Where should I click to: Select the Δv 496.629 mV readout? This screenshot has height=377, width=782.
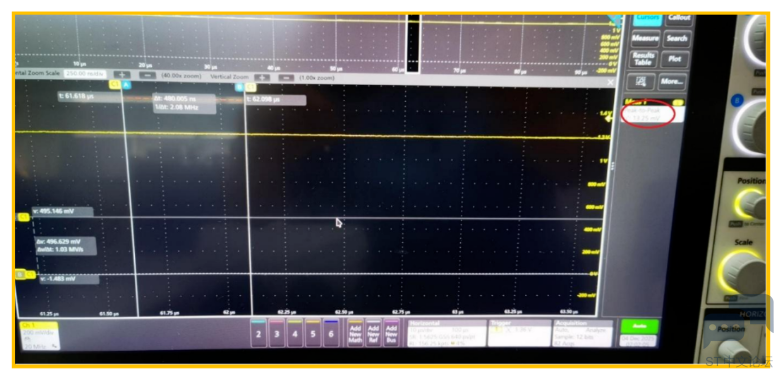(65, 245)
